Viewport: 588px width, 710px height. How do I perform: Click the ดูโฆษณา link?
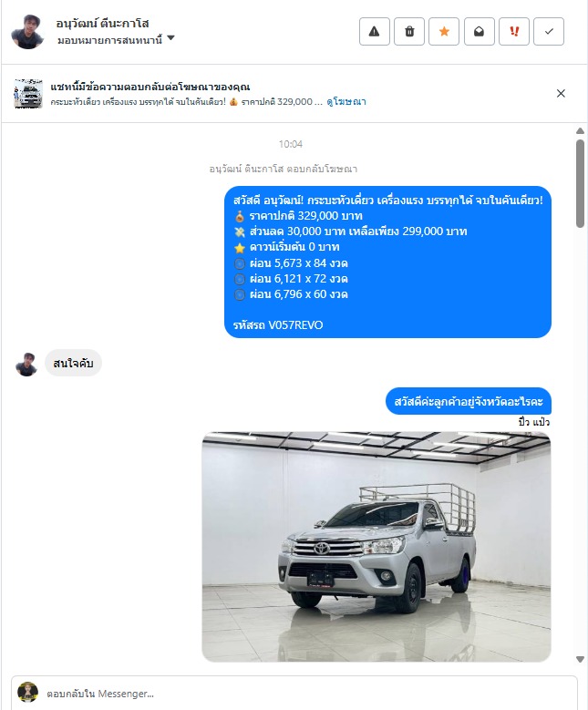click(346, 102)
